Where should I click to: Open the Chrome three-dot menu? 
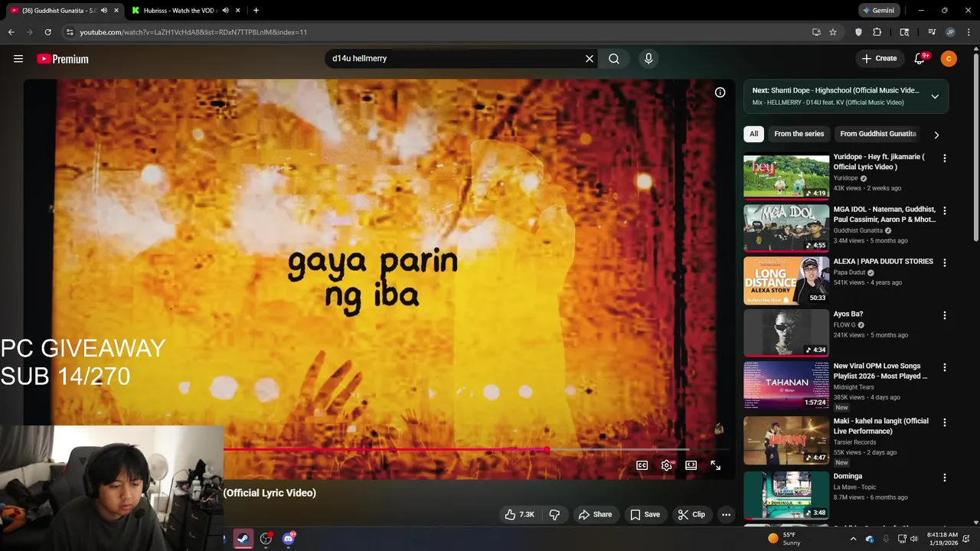[968, 32]
